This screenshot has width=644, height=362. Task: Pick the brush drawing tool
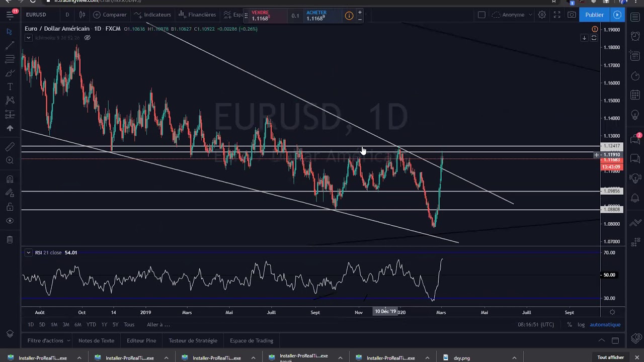click(10, 73)
